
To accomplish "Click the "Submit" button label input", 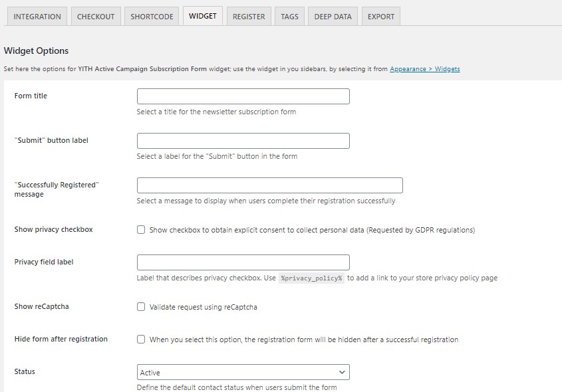I will 243,141.
